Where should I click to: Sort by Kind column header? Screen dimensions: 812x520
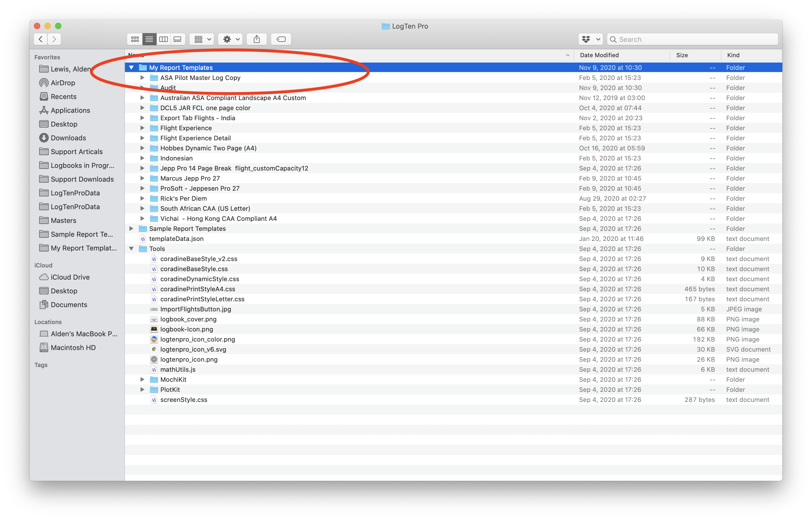pyautogui.click(x=751, y=55)
